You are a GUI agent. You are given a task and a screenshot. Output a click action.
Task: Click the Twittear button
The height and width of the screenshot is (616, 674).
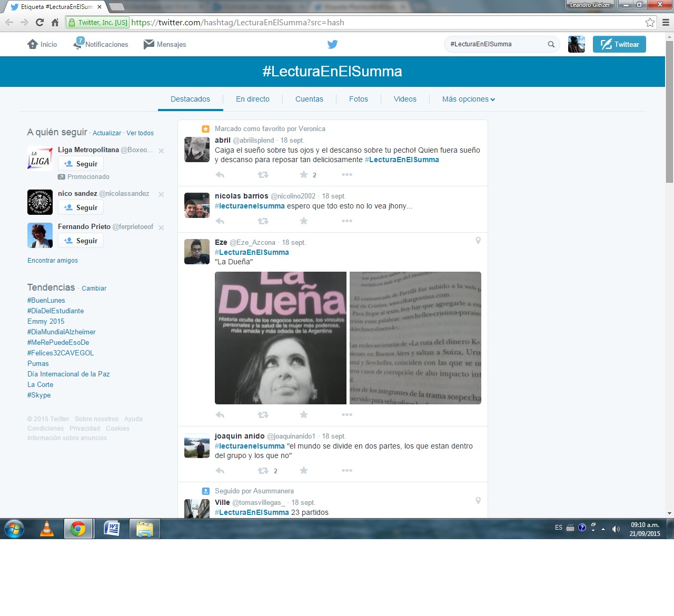(619, 44)
